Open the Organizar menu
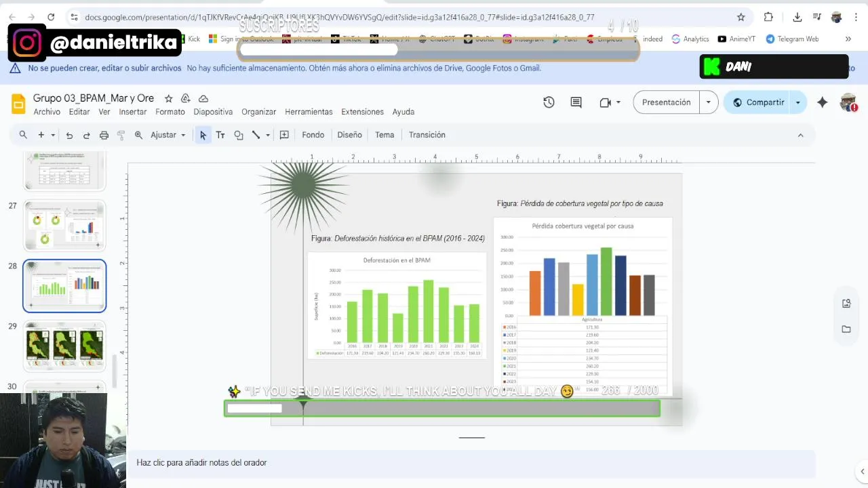This screenshot has width=868, height=488. click(259, 112)
